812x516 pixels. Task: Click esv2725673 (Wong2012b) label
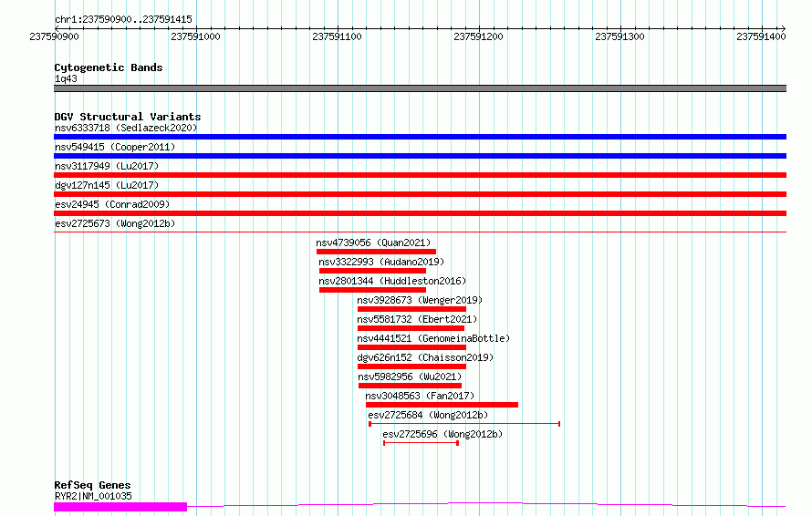point(115,223)
